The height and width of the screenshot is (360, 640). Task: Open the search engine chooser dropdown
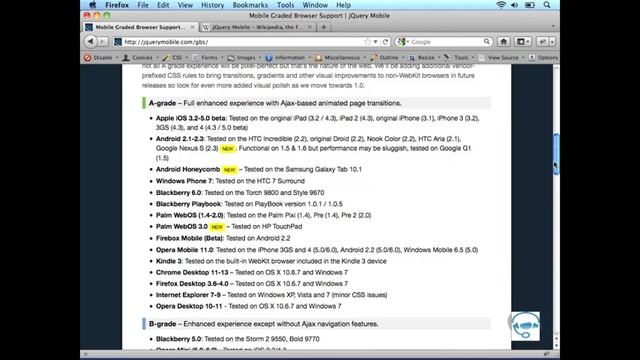click(x=403, y=42)
